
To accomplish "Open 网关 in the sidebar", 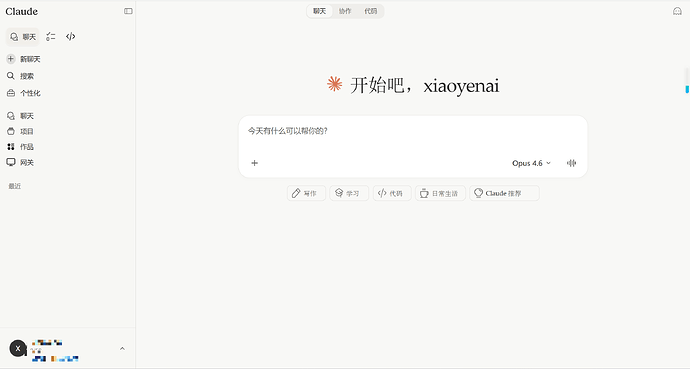I will tap(21, 162).
